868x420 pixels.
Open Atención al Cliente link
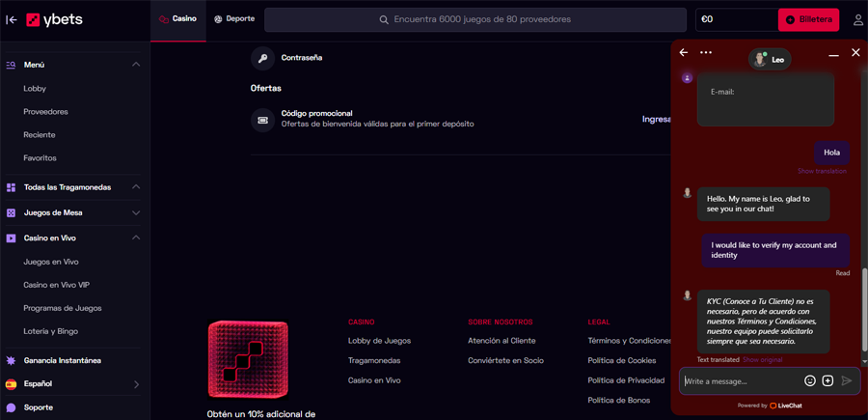[502, 341]
